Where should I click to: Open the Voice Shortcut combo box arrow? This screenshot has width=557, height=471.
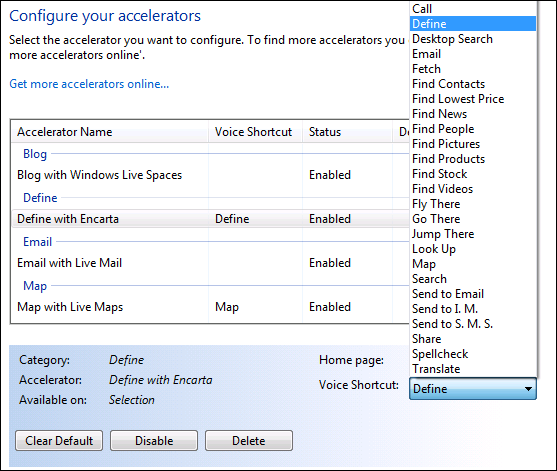[528, 389]
